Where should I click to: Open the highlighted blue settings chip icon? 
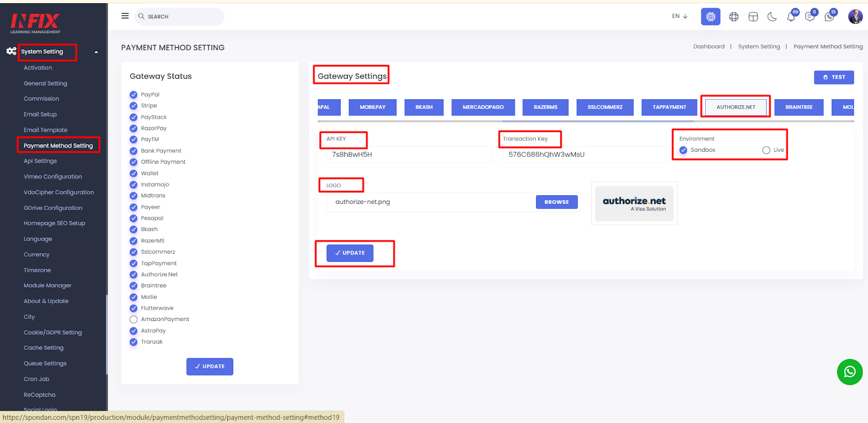point(711,17)
